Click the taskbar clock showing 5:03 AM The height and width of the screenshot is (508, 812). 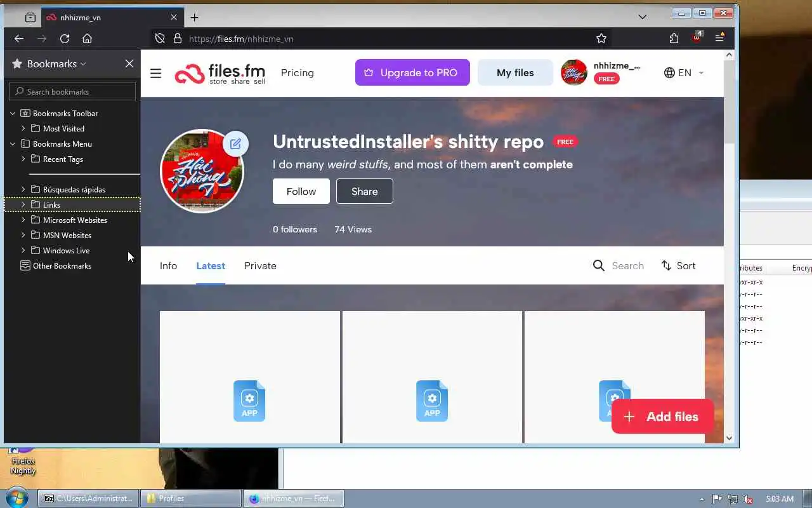[x=780, y=499]
